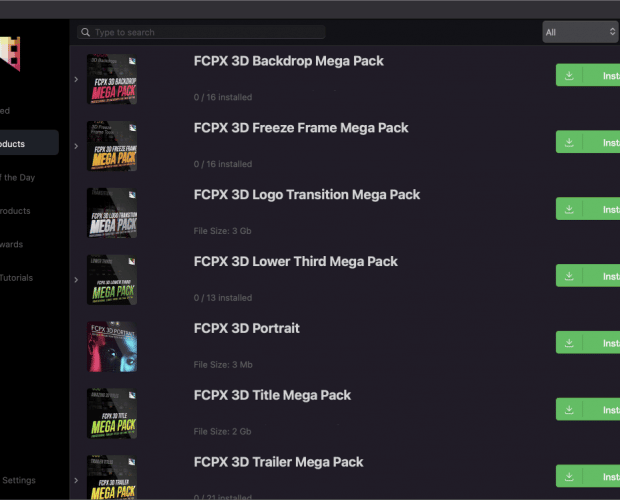This screenshot has height=500, width=620.
Task: Click download icon for FCPX 3D Portrait
Action: pos(569,342)
